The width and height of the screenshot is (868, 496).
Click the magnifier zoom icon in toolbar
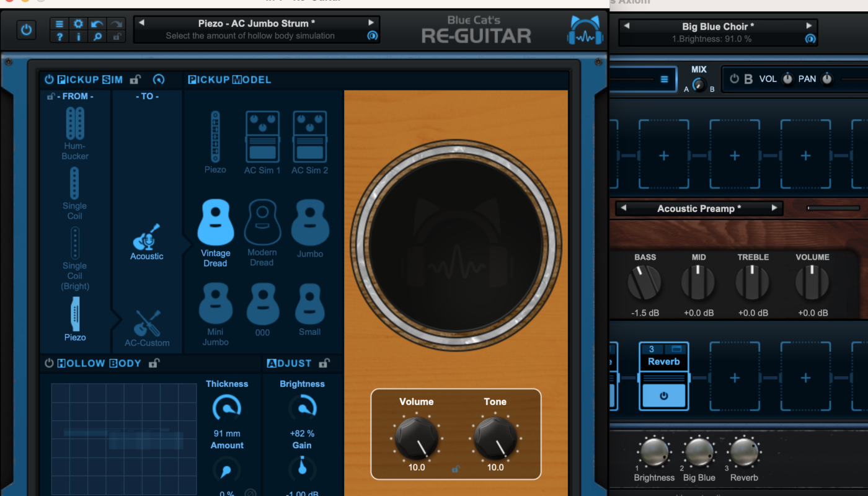pos(97,37)
